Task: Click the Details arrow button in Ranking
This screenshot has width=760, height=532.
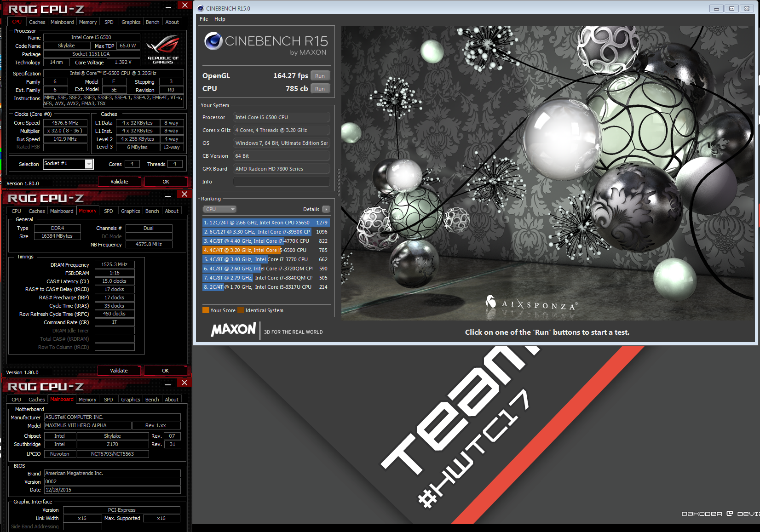Action: click(326, 209)
